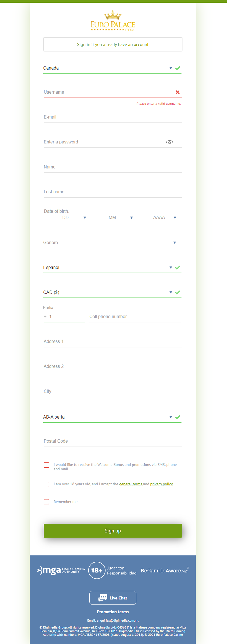The height and width of the screenshot is (644, 227).
Task: Click the red X username error icon
Action: pyautogui.click(x=178, y=92)
